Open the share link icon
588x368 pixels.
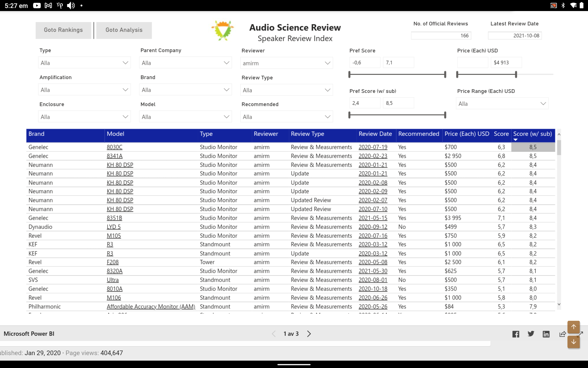(562, 334)
